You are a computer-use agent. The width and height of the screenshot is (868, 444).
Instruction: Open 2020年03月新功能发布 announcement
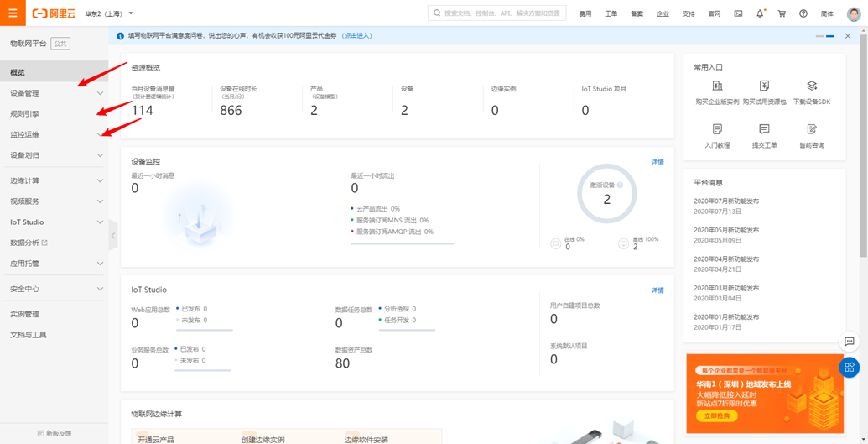726,288
